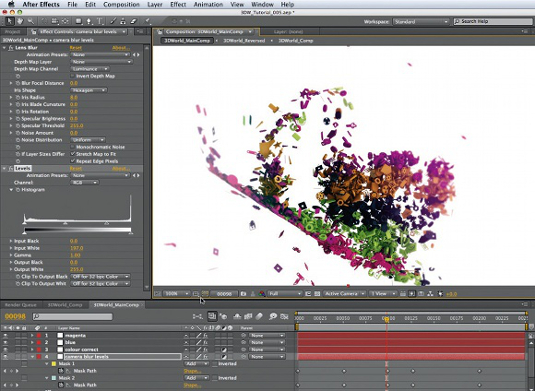The image size is (535, 391).
Task: Open the Apple menu
Action: click(11, 4)
